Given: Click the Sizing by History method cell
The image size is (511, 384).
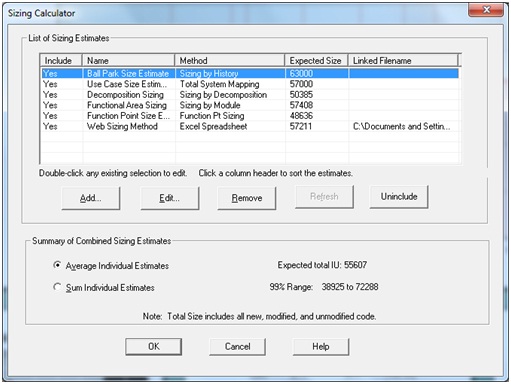Looking at the screenshot, I should coord(209,73).
